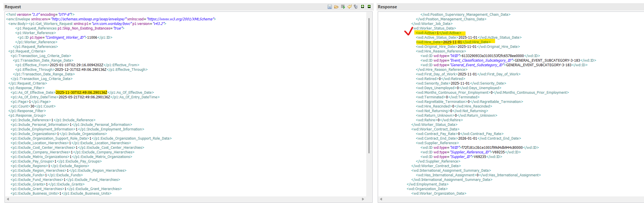Click the Exclude_Business_Units line

coord(61,193)
